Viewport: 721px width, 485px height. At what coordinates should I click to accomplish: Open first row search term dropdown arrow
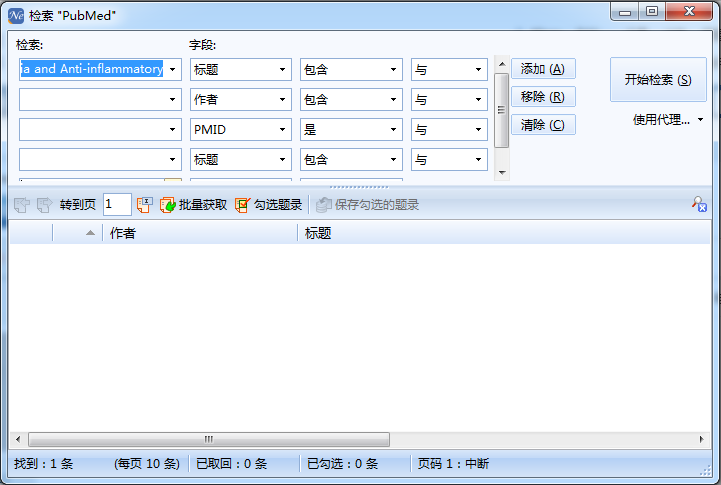pyautogui.click(x=172, y=69)
